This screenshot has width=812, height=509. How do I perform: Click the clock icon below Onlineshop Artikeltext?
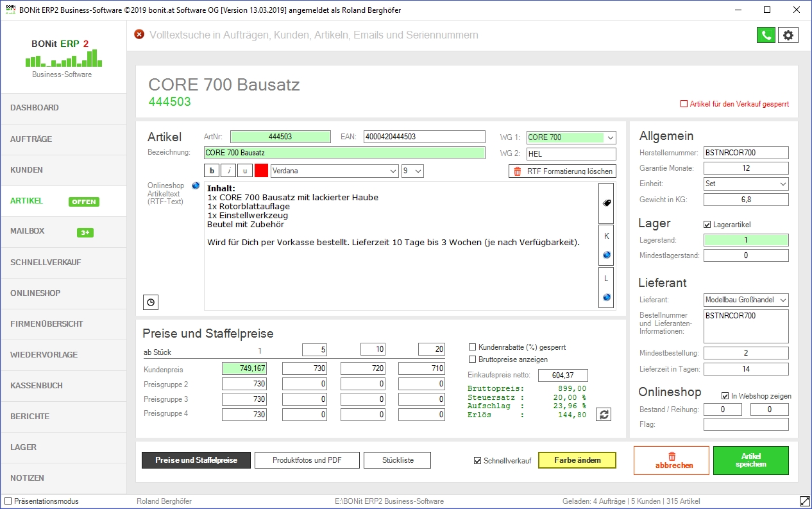coord(151,302)
